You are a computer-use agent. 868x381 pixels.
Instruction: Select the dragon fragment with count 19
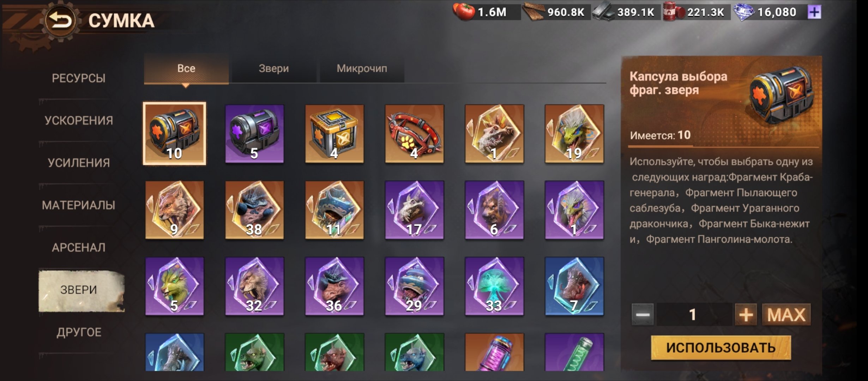[574, 134]
